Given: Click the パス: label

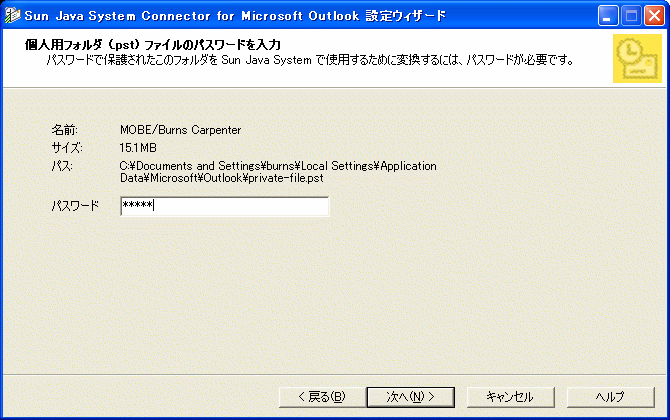Looking at the screenshot, I should coord(62,166).
